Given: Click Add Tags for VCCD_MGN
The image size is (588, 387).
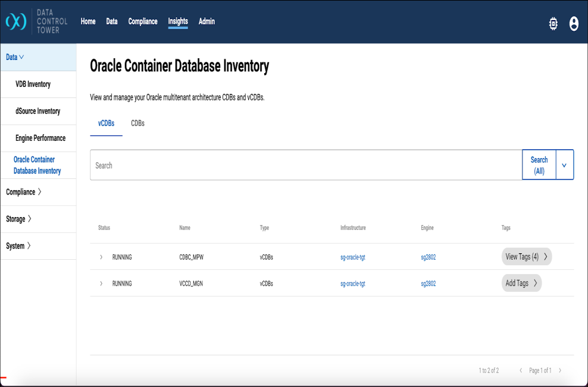Looking at the screenshot, I should pos(521,283).
